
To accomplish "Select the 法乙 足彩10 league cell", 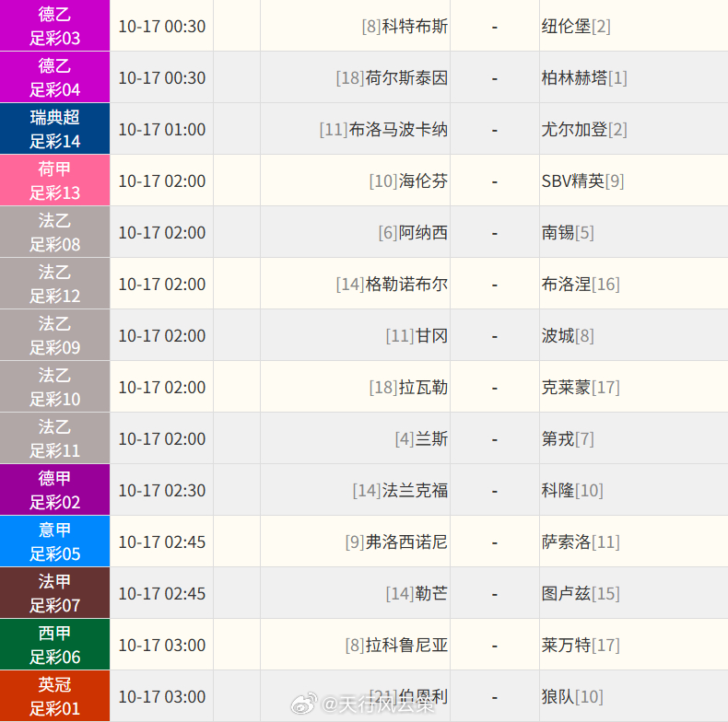I will (x=54, y=386).
